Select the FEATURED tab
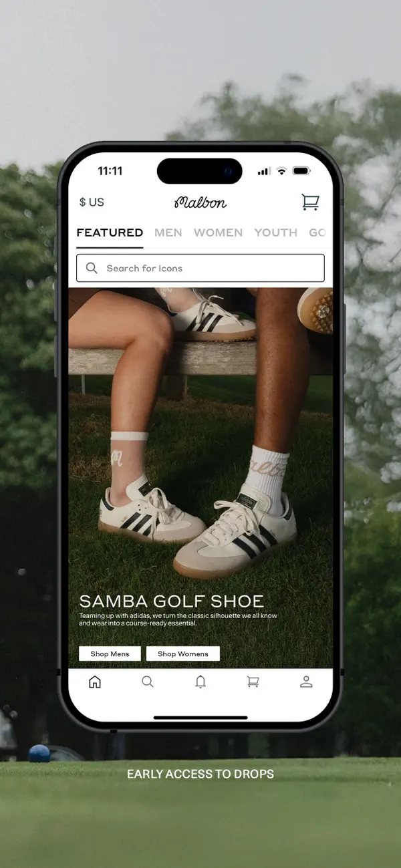Viewport: 401px width, 868px height. [110, 233]
